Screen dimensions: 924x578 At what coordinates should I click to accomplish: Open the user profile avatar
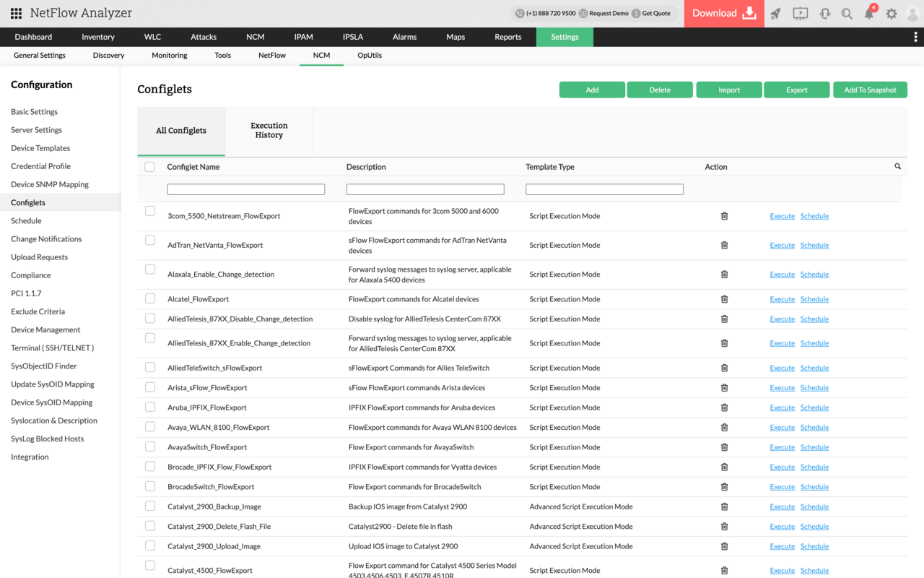(x=914, y=13)
